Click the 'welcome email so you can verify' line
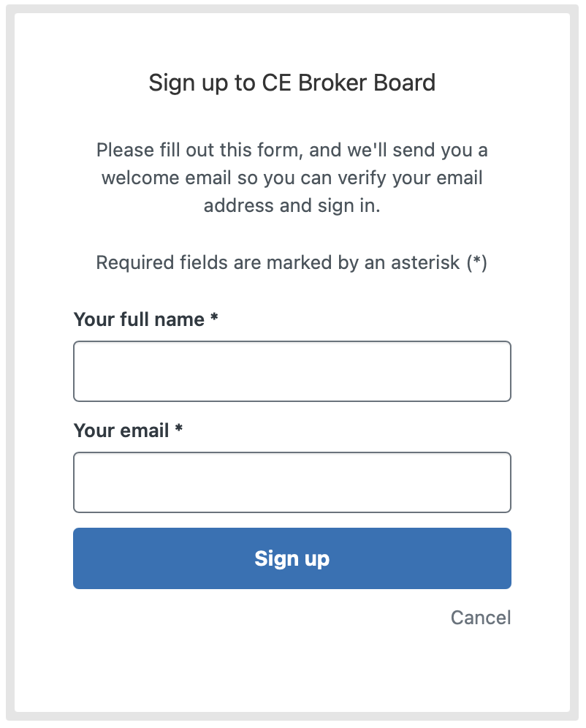586x728 pixels. 292,178
